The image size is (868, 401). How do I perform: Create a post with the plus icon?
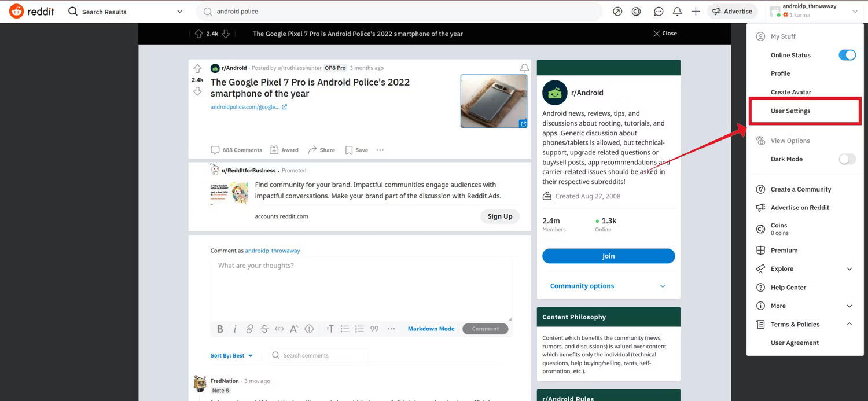(696, 11)
